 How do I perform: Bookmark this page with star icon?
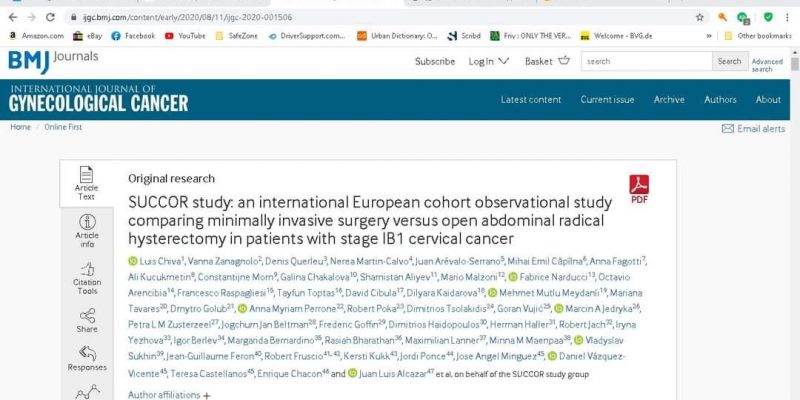[699, 17]
